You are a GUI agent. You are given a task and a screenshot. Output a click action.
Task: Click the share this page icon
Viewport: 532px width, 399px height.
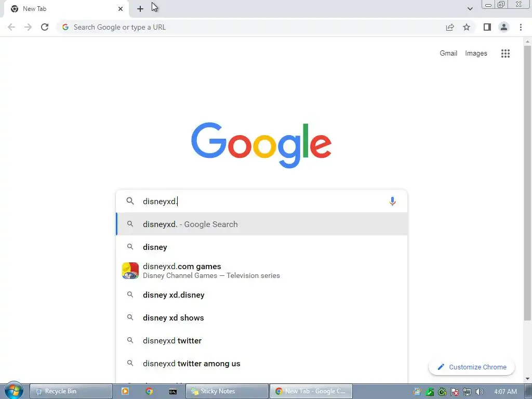pyautogui.click(x=450, y=27)
